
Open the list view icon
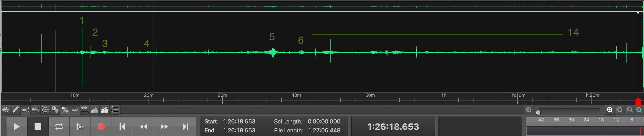114,110
